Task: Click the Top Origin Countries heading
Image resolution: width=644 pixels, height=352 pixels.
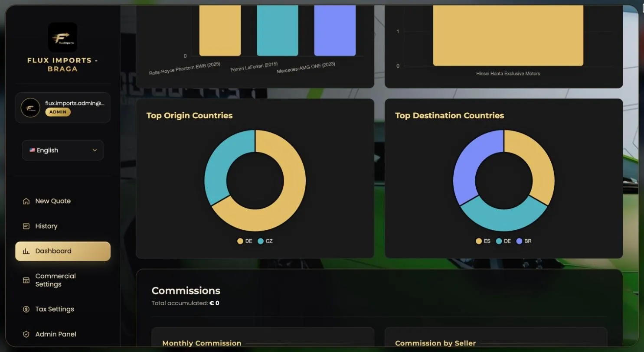Action: click(190, 116)
